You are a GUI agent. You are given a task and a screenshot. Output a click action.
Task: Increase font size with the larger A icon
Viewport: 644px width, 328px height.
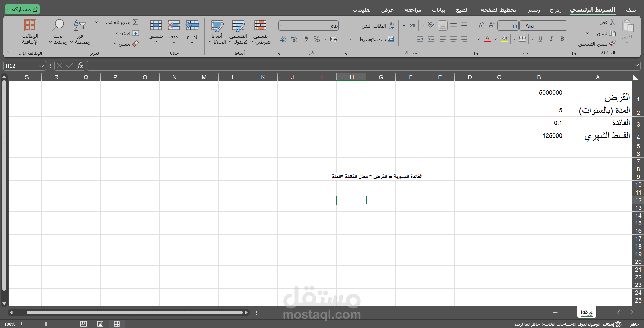click(492, 25)
